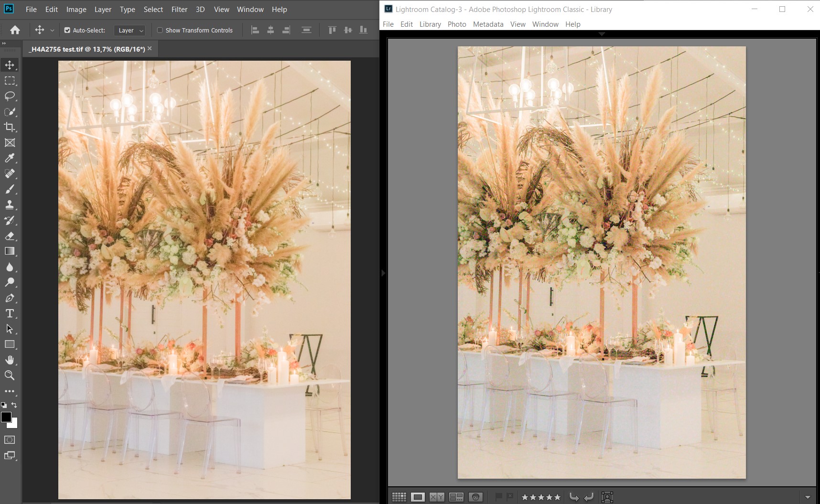This screenshot has width=820, height=504.
Task: Open Lightroom toolbar content dropdown triangle
Action: click(808, 497)
